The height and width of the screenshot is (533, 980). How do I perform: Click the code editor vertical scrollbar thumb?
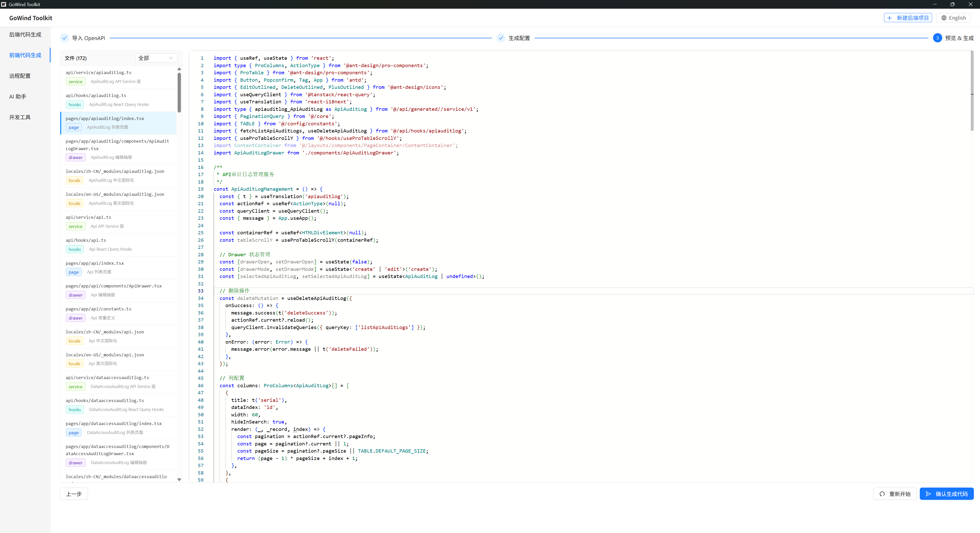[972, 91]
